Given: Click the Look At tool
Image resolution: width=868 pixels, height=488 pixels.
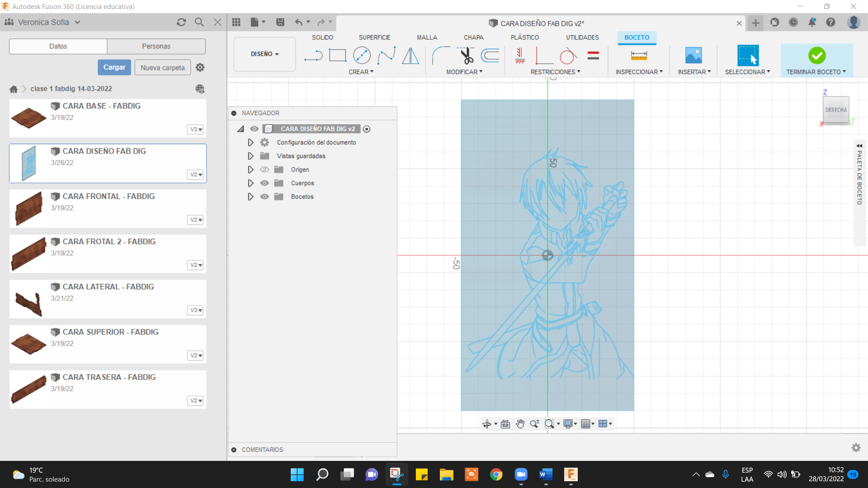Looking at the screenshot, I should tap(505, 424).
